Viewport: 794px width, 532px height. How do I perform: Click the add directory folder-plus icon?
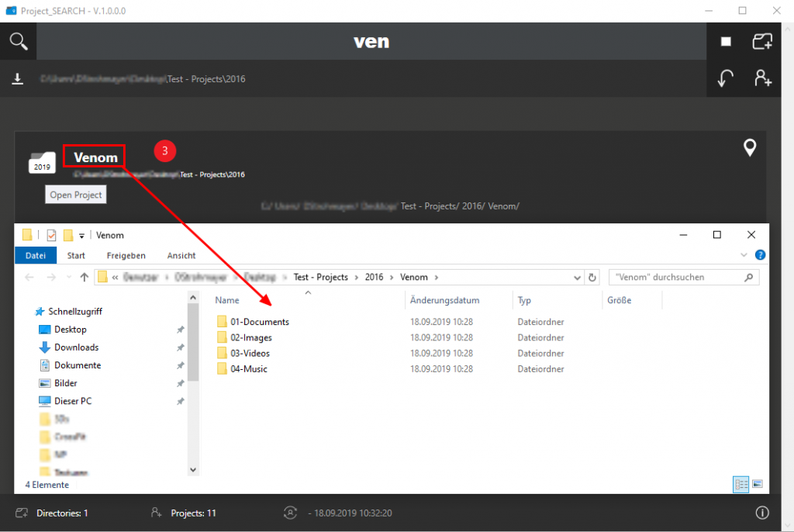(x=762, y=42)
